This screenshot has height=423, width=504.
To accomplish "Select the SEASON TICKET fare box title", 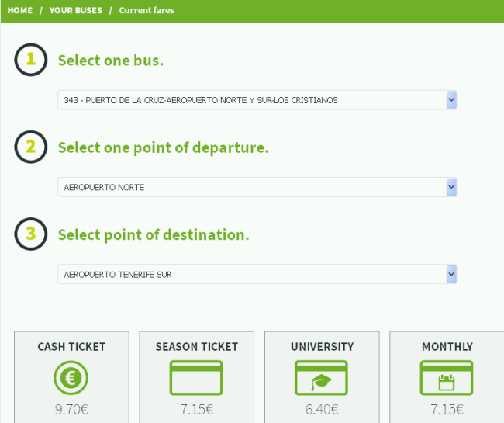I will tap(197, 347).
